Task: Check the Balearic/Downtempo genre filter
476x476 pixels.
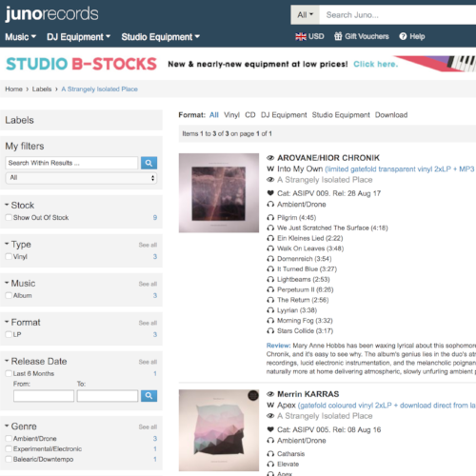Action: tap(9, 459)
